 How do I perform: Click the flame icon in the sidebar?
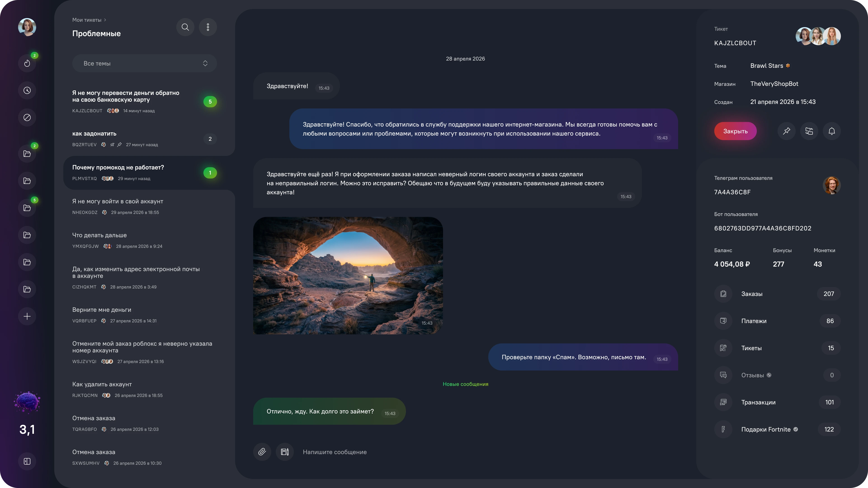[x=27, y=63]
